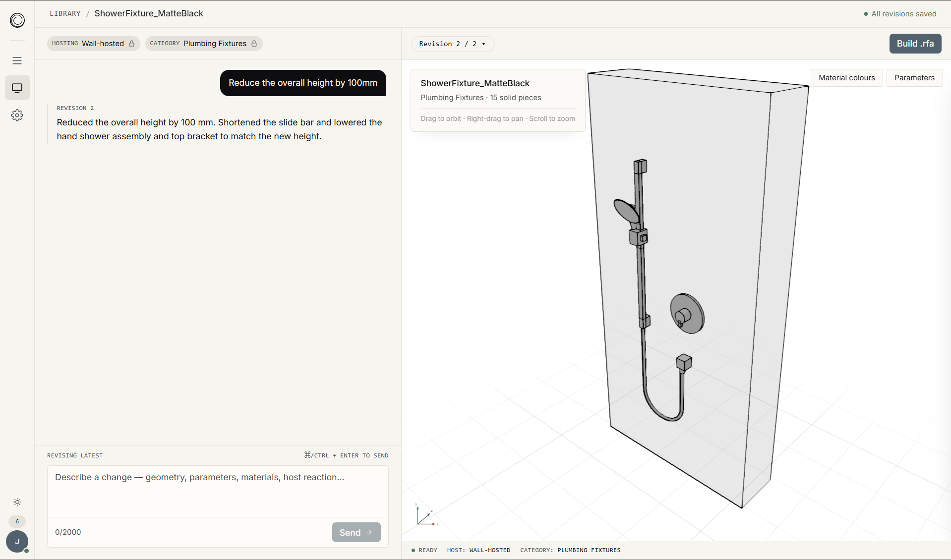Screen dimensions: 951x560
Task: Click ShowerFixture_MatteBlack breadcrumb title
Action: click(149, 13)
